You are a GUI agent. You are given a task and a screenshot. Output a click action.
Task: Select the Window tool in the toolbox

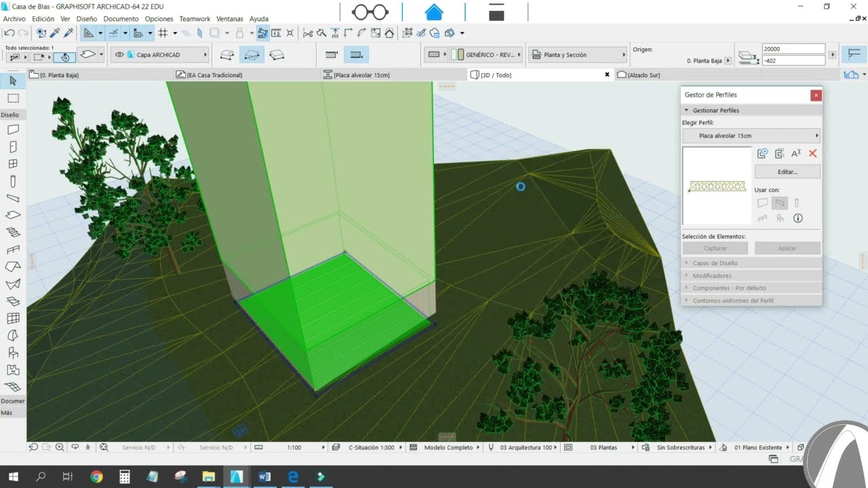tap(13, 164)
